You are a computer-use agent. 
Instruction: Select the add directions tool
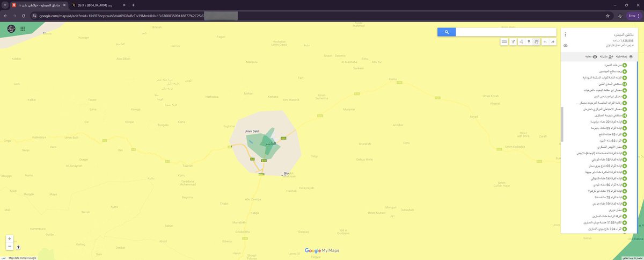point(513,41)
